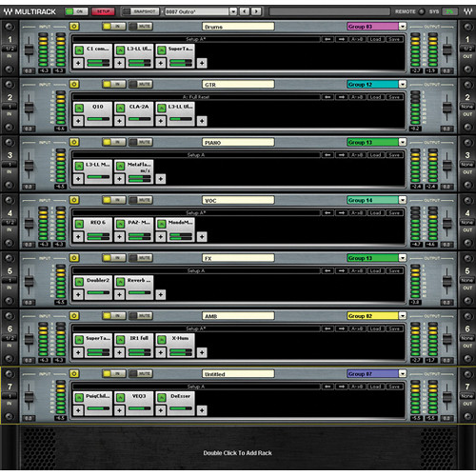Screen dimensions: 476x476
Task: Click the SNAPSHOT button
Action: 141,11
